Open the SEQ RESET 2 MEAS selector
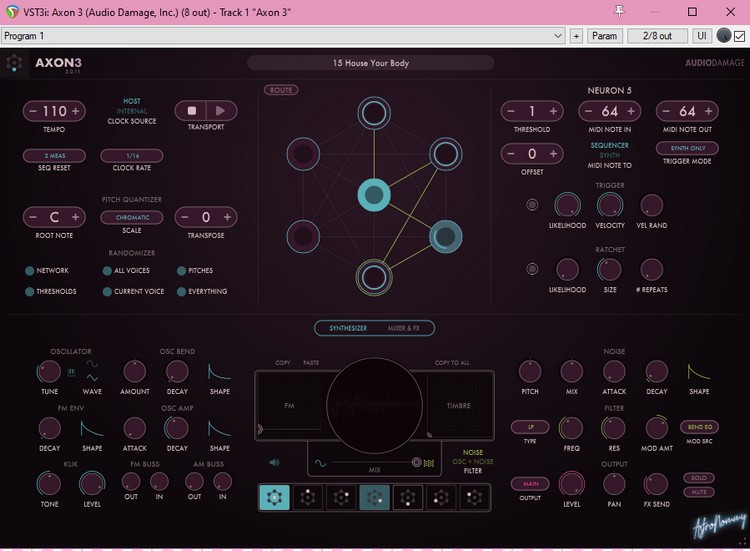 (54, 155)
